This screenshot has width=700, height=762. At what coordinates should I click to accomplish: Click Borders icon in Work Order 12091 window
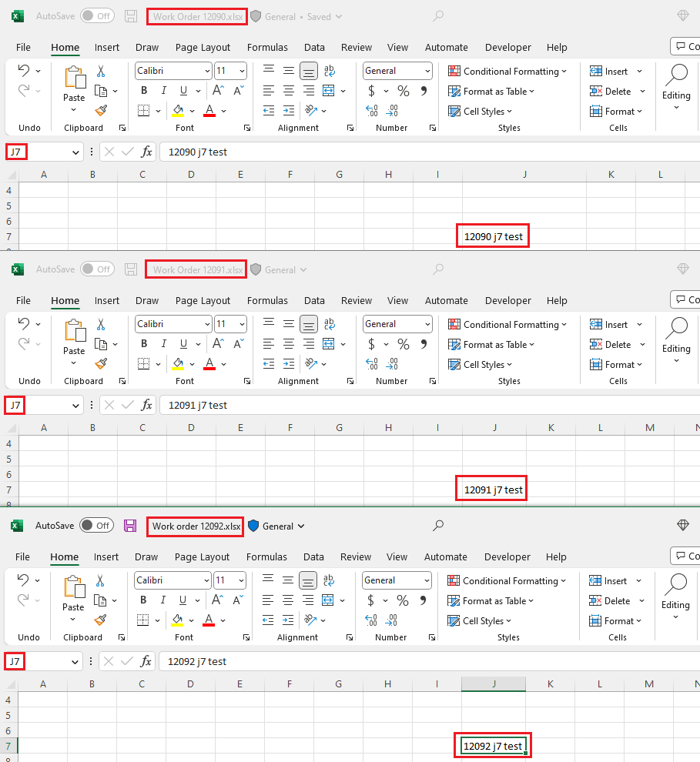coord(143,364)
